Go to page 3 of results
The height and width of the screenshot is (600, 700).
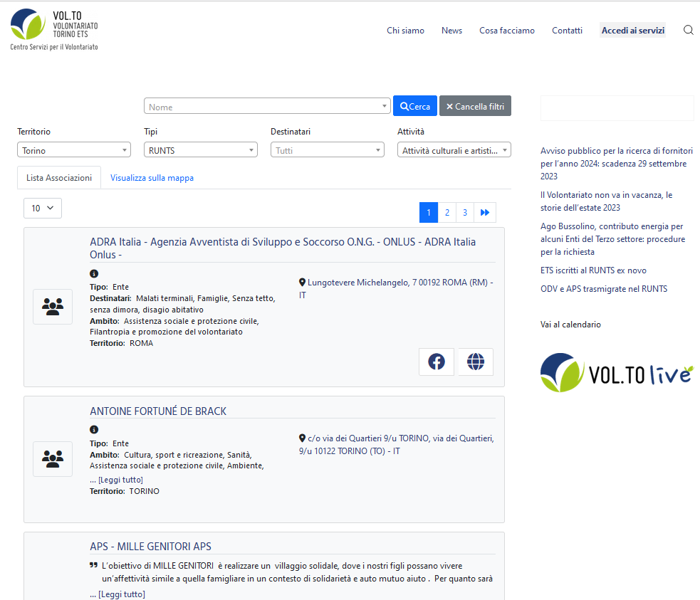(465, 212)
